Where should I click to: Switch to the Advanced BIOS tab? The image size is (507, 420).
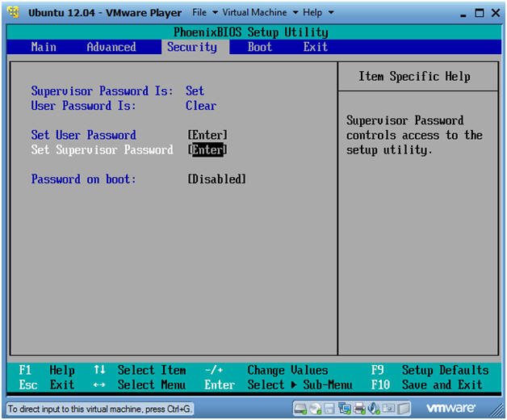[111, 47]
